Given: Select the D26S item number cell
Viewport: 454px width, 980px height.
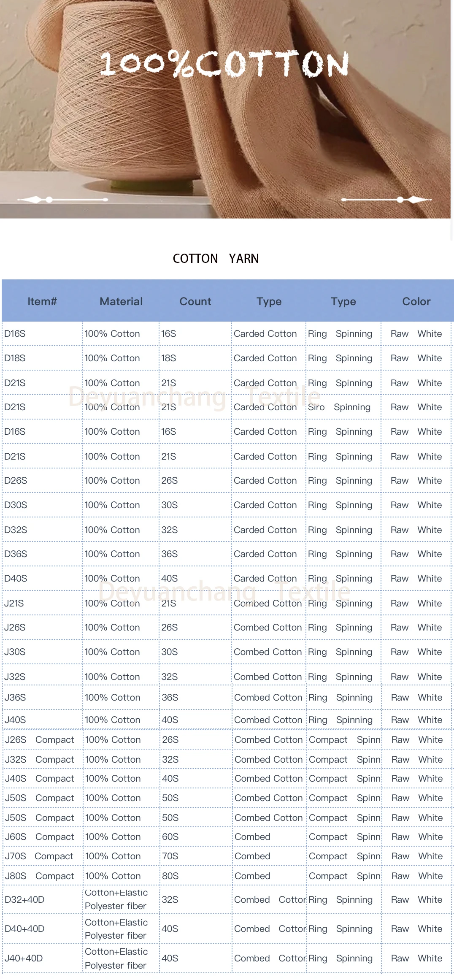Looking at the screenshot, I should pos(16,481).
